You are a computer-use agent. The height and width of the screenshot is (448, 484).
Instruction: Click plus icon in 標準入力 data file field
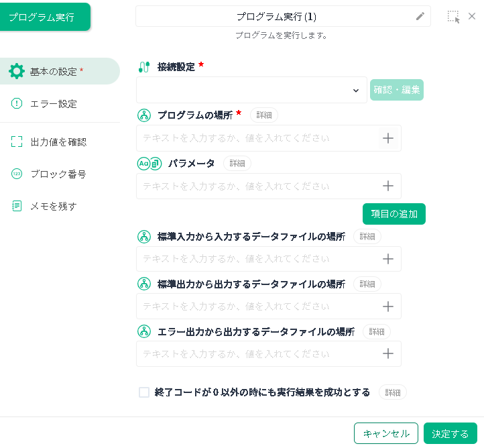pos(388,259)
